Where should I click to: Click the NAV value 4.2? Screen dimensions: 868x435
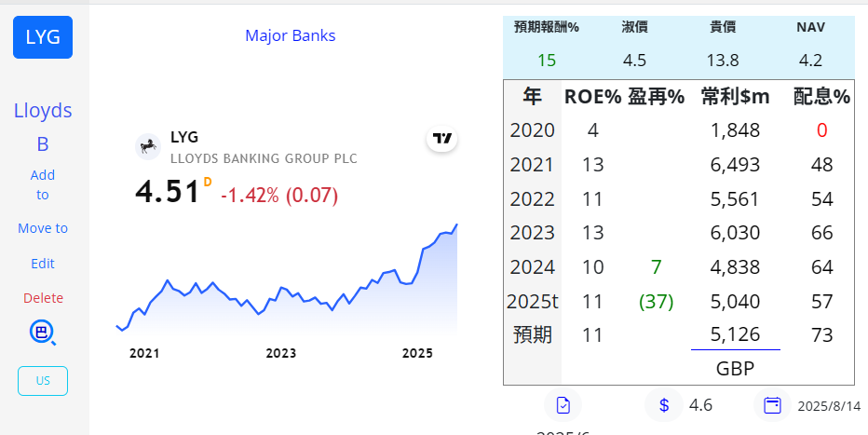tap(810, 61)
